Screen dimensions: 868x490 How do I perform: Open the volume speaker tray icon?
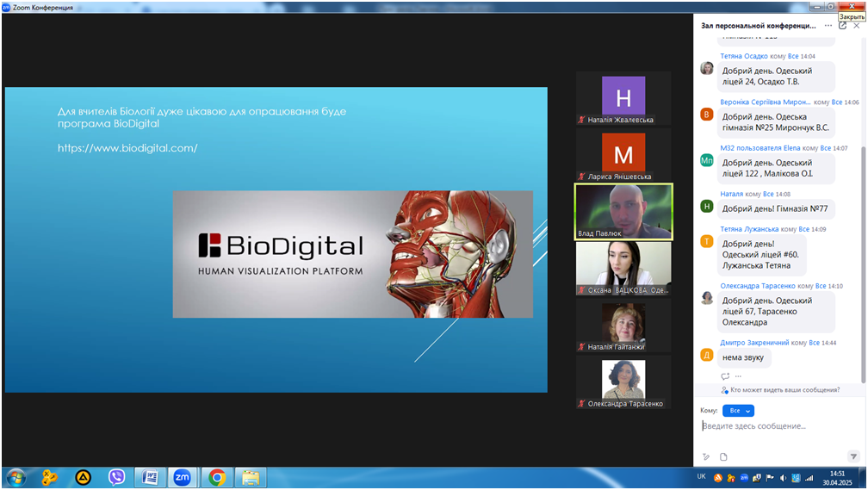point(783,478)
